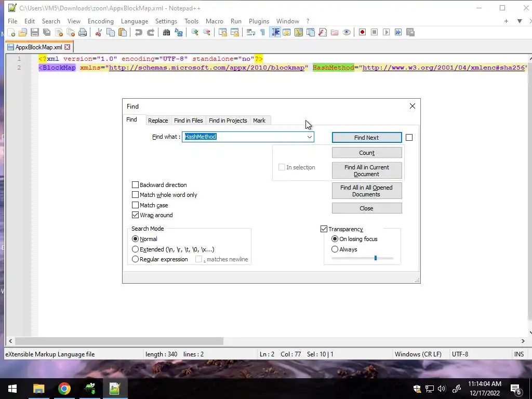Click the Paste clipboard icon
The width and height of the screenshot is (532, 399).
point(123,32)
